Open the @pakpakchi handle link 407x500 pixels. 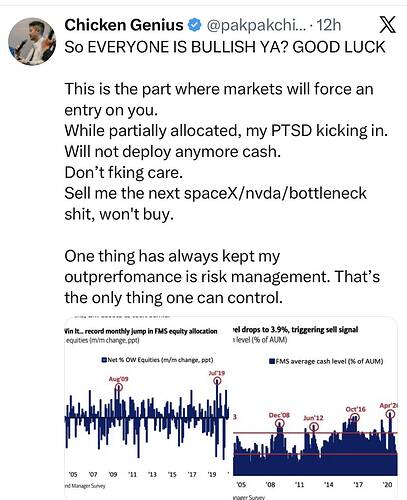(x=256, y=25)
